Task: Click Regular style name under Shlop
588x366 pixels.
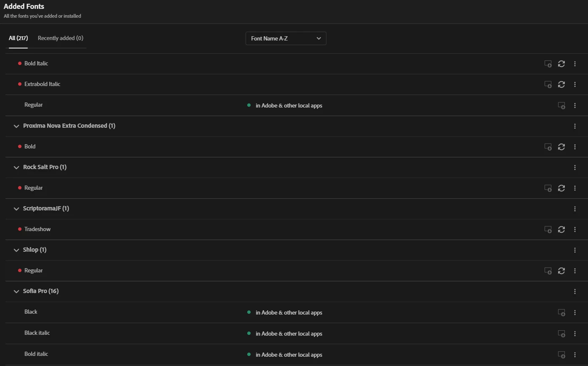Action: [33, 270]
